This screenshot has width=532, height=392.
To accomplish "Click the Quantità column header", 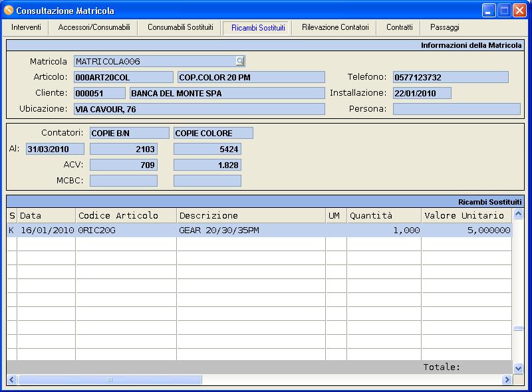I will (384, 215).
